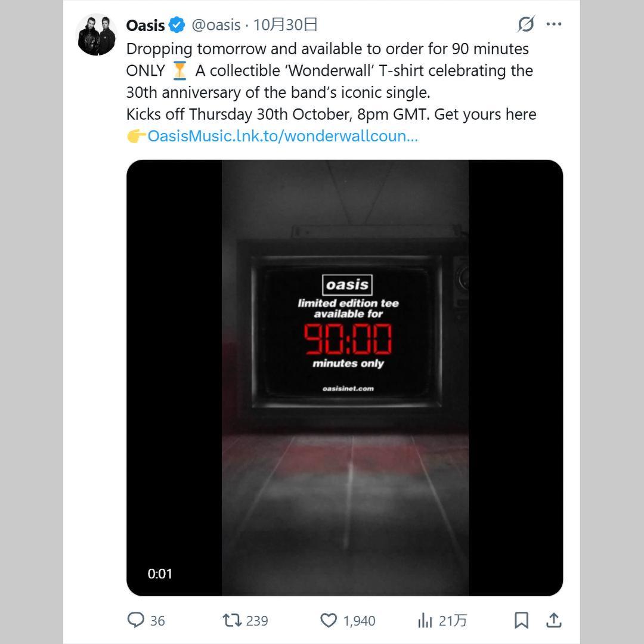Play the countdown TV video
This screenshot has height=644, width=644.
pos(345,377)
